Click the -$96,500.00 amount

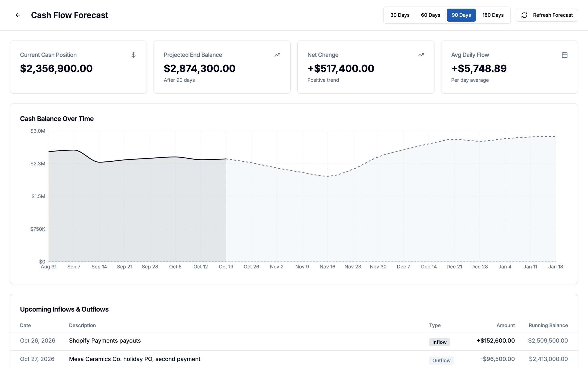(497, 359)
